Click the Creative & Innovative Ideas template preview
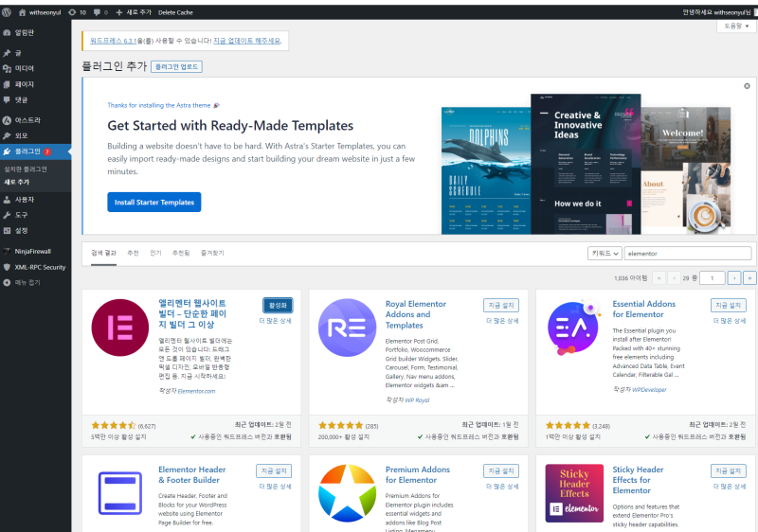The image size is (758, 532). pos(586,164)
